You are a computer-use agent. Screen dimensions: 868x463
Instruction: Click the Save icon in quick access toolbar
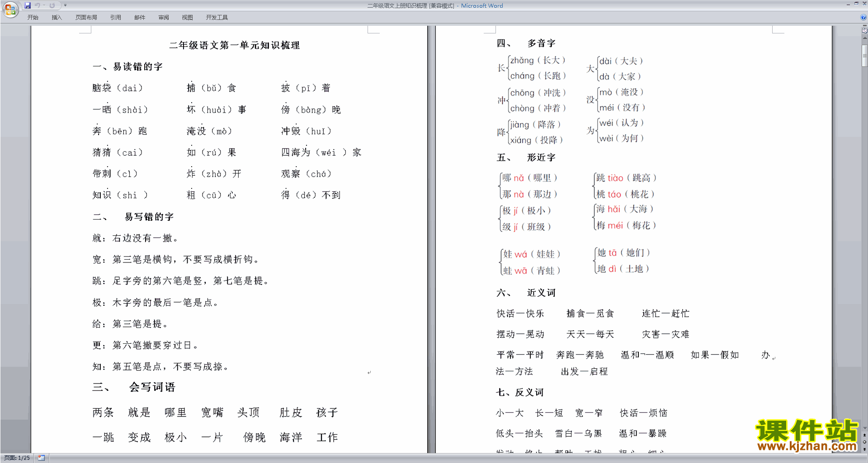[28, 5]
